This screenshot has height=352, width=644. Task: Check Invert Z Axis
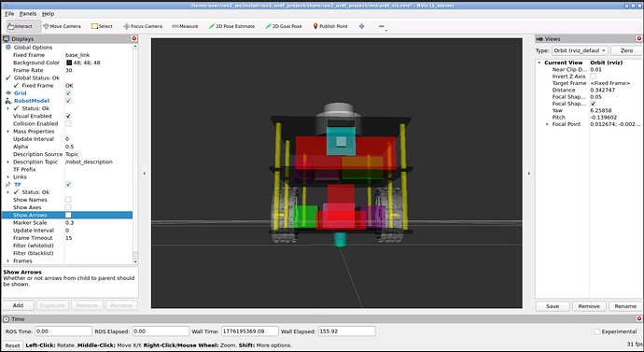[x=593, y=77]
